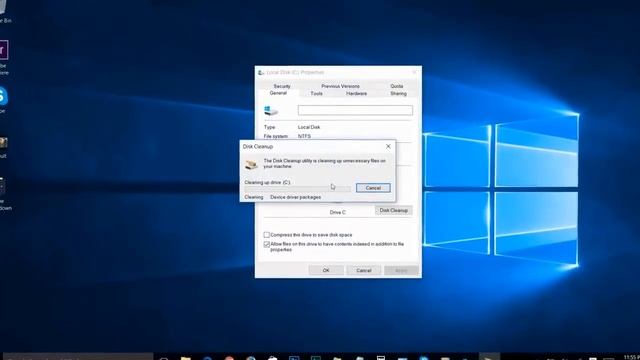
Task: Click the local disk drive icon in Properties
Action: coord(271,110)
